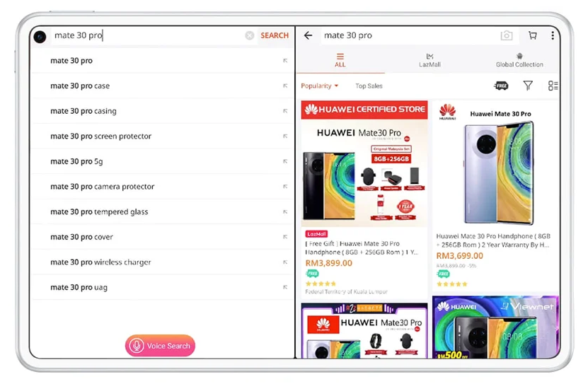Switch to the LazMall tab
The width and height of the screenshot is (588, 384).
(x=430, y=60)
